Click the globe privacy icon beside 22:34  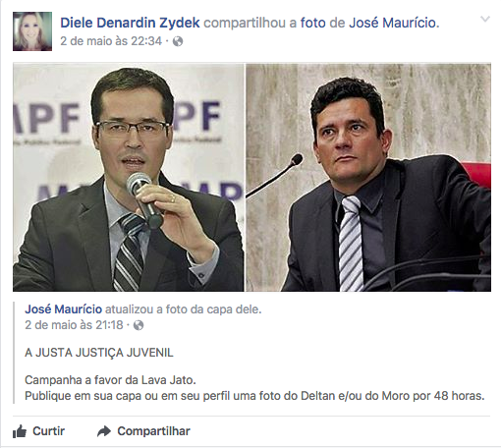[178, 41]
